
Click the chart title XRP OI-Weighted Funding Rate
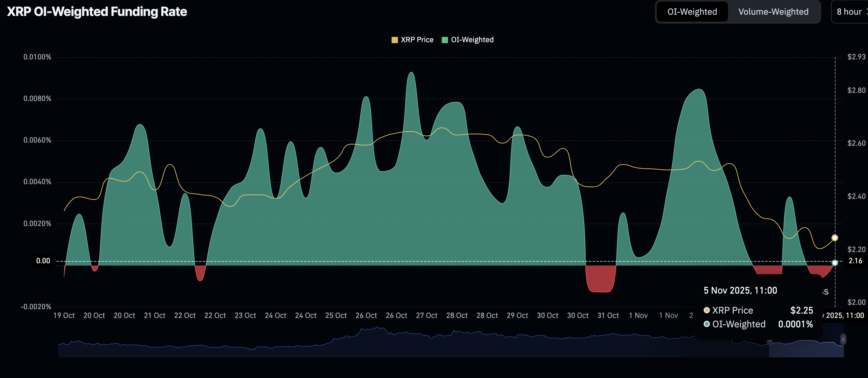[97, 12]
